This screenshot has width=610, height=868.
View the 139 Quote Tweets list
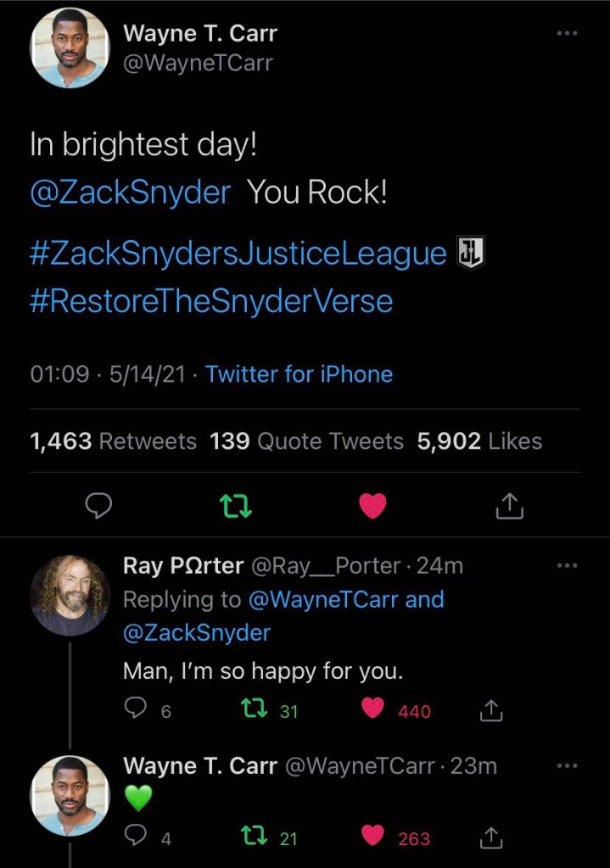click(307, 441)
